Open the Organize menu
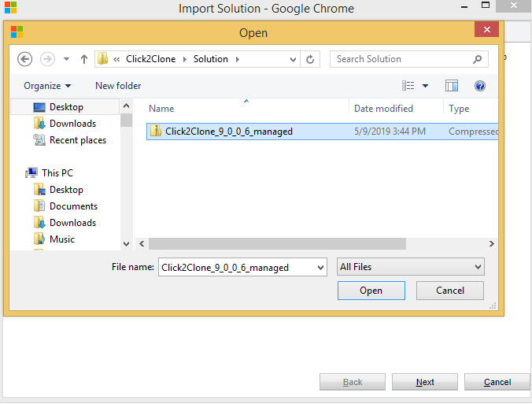Image resolution: width=532 pixels, height=404 pixels. tap(47, 86)
